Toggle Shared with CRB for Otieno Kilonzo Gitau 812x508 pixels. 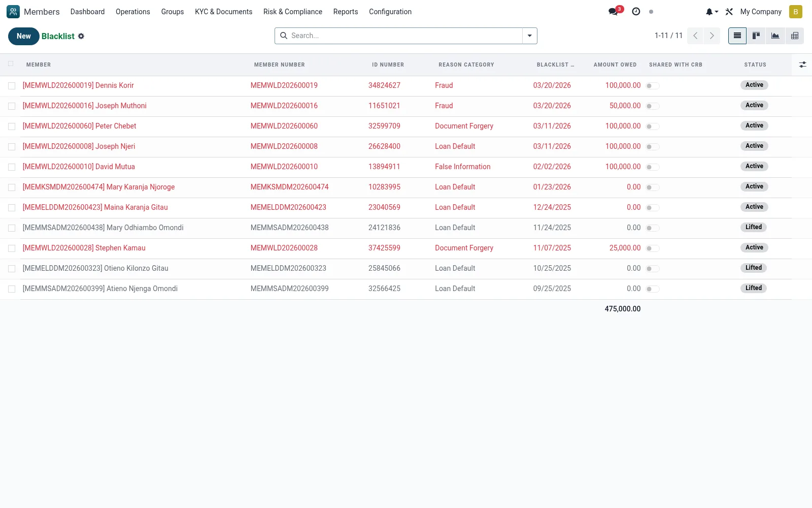pyautogui.click(x=653, y=269)
